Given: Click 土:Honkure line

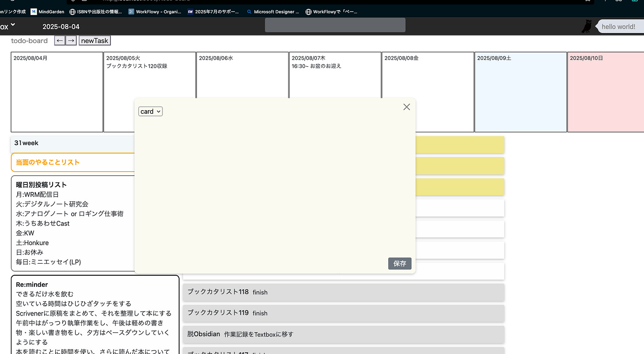Looking at the screenshot, I should point(32,243).
